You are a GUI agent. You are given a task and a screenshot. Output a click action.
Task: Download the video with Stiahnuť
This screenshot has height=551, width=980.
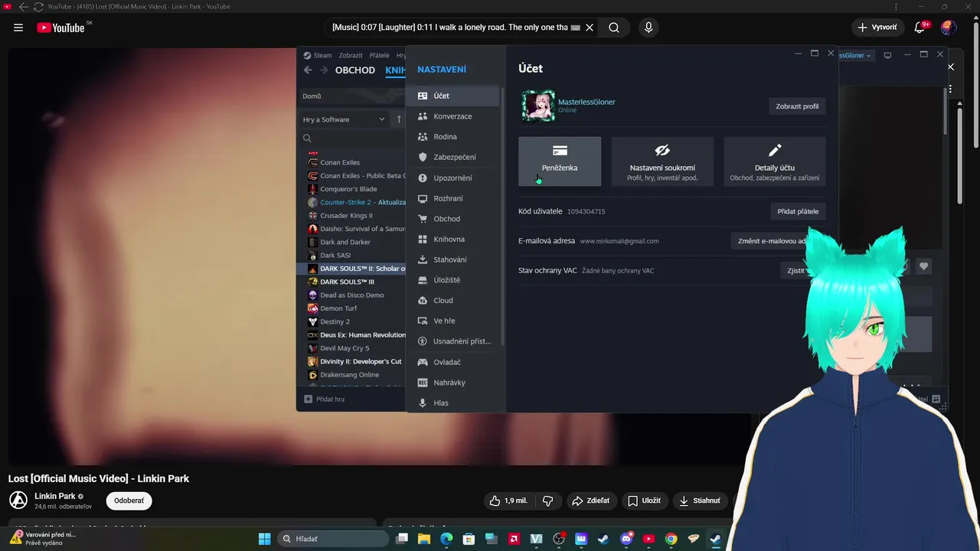tap(700, 500)
